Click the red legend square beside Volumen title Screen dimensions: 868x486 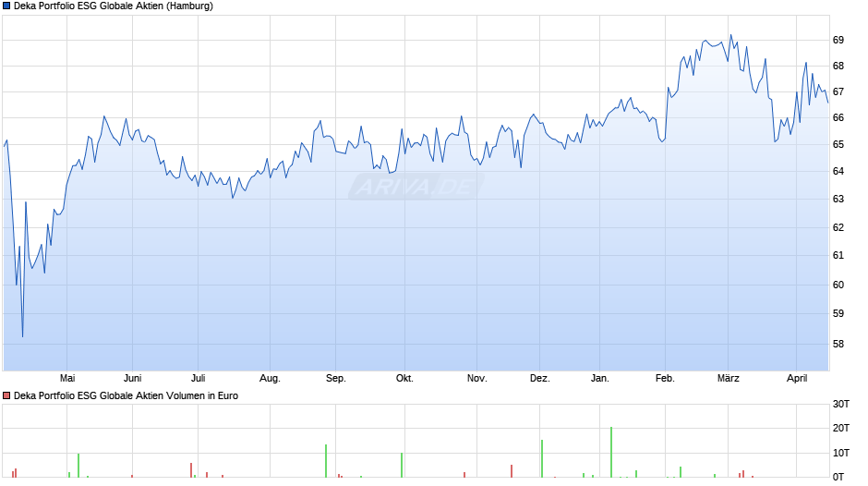[x=6, y=395]
